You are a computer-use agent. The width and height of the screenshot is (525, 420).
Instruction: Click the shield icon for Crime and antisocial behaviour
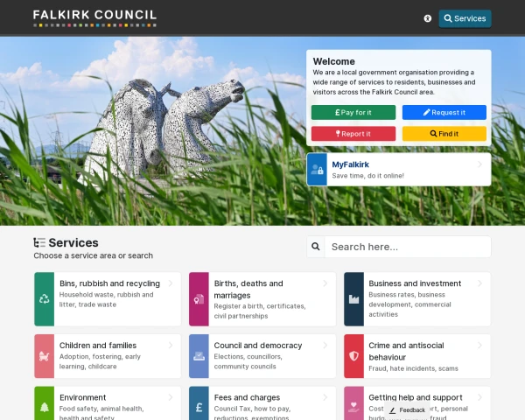(353, 356)
